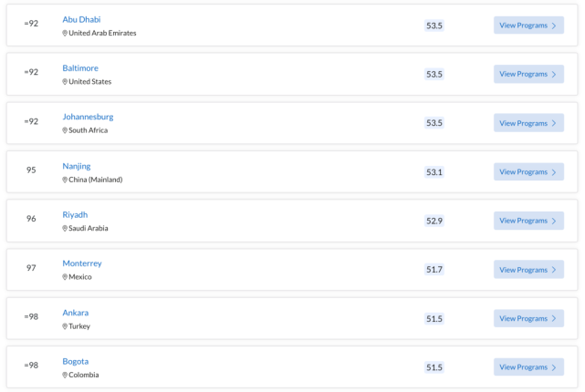Viewport: 585px width, 392px height.
Task: Click the location pin beside Mexico
Action: pos(65,277)
